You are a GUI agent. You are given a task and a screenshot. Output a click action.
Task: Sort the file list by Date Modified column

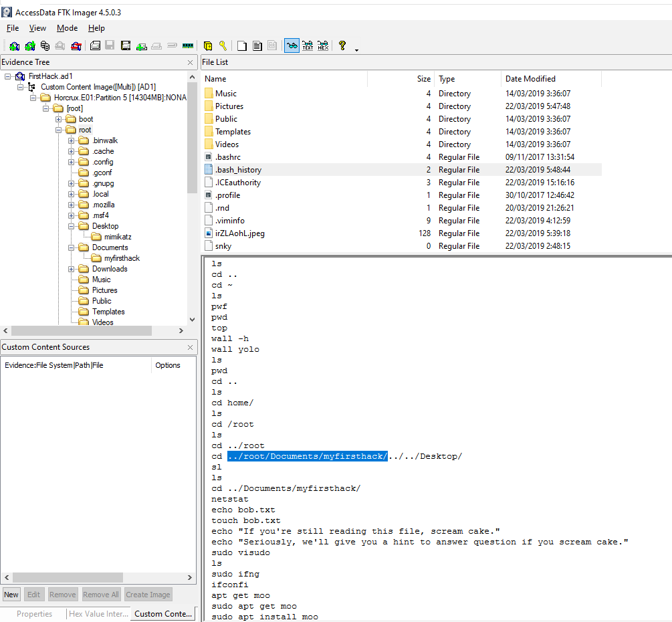[x=530, y=79]
